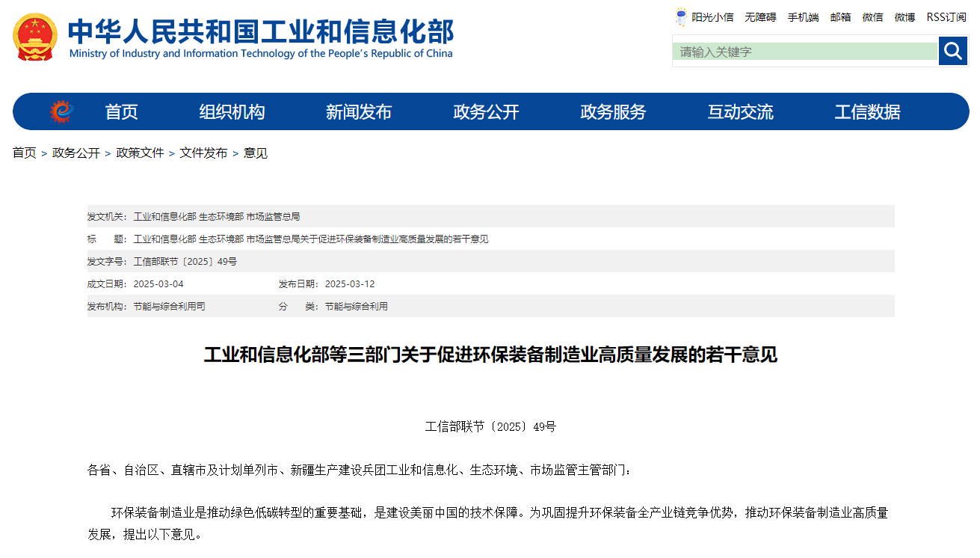The image size is (980, 558).
Task: Open the 新闻发布 navigation menu
Action: (x=359, y=112)
